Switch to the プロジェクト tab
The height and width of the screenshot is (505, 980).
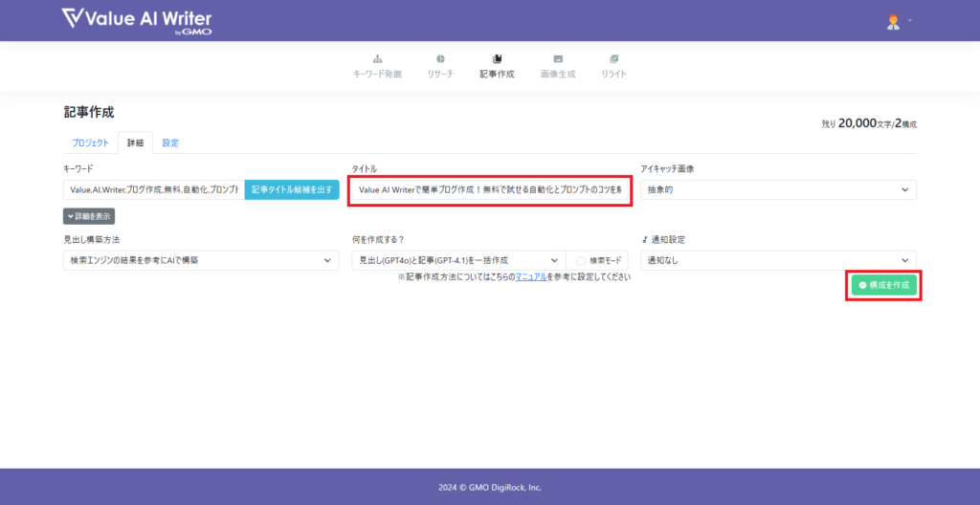click(91, 143)
